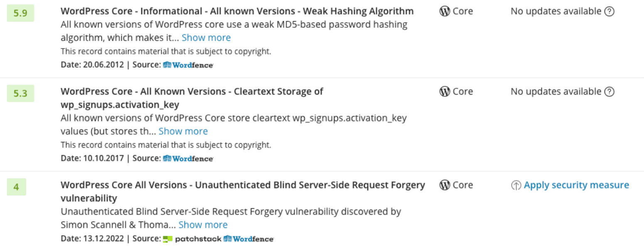Click the Apply security measure link
The width and height of the screenshot is (644, 249).
[x=576, y=185]
